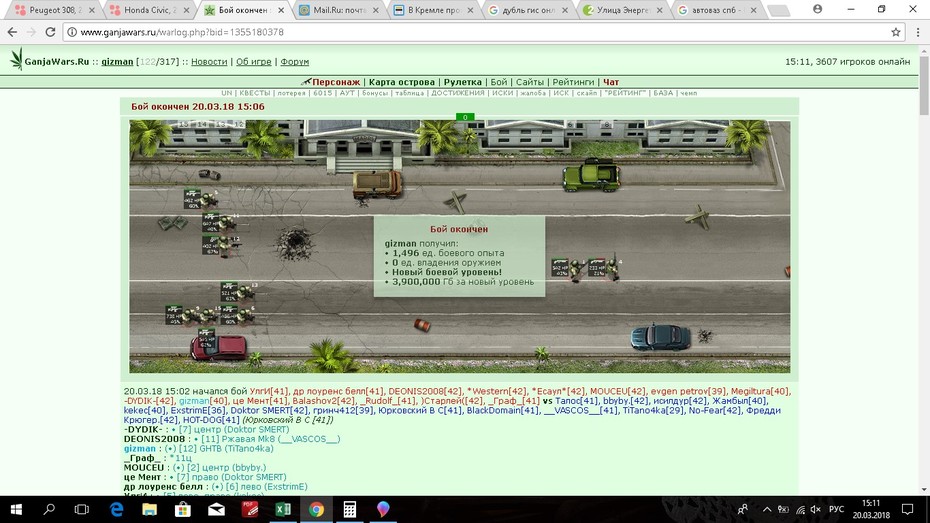
Task: Switch to Peugeot 308 browser tab
Action: coord(53,10)
